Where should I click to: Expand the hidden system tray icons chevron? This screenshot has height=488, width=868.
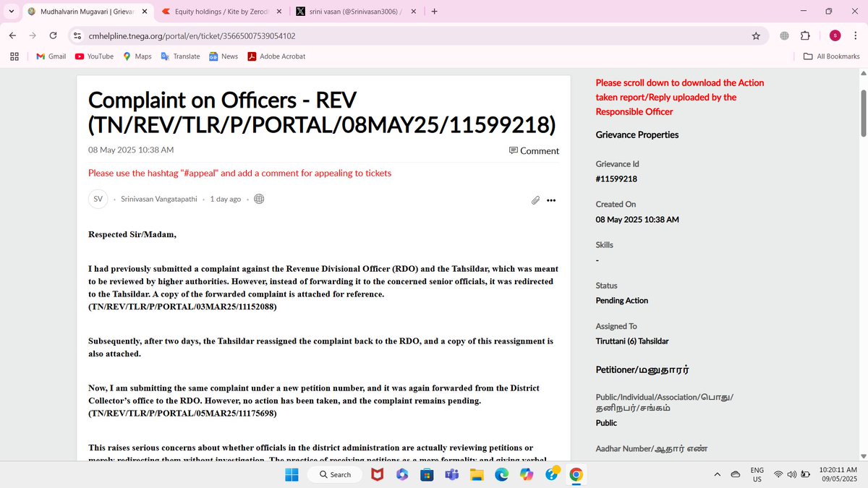tap(718, 474)
